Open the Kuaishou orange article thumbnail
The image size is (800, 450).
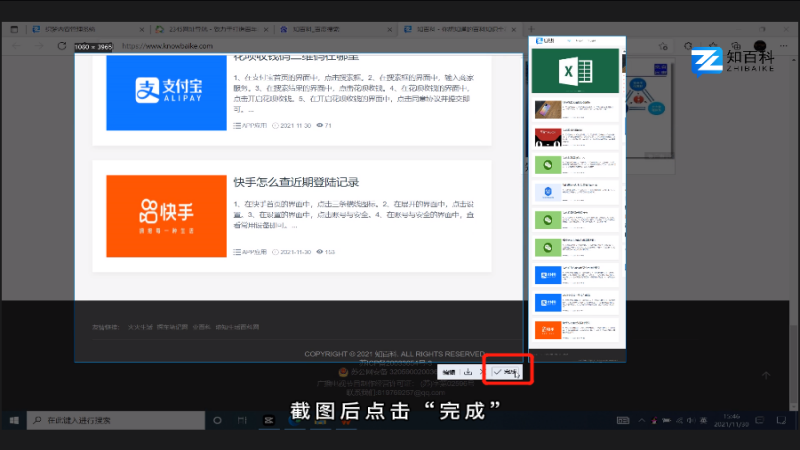pyautogui.click(x=166, y=216)
